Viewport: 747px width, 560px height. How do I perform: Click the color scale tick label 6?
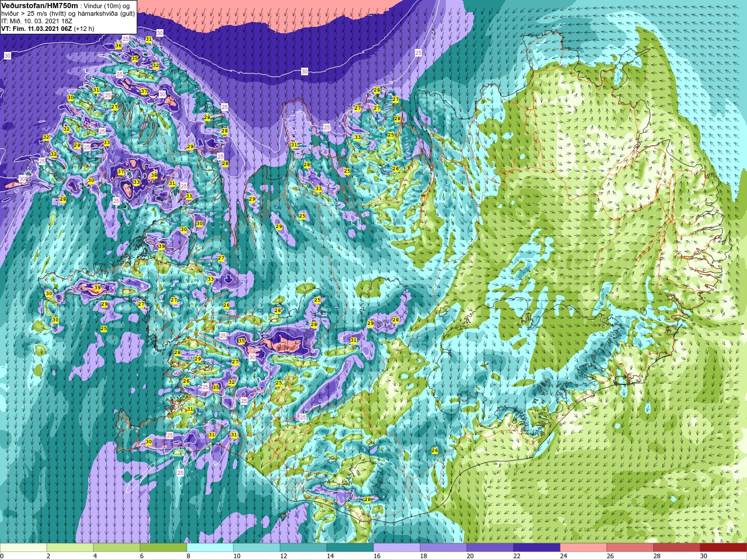pos(141,556)
